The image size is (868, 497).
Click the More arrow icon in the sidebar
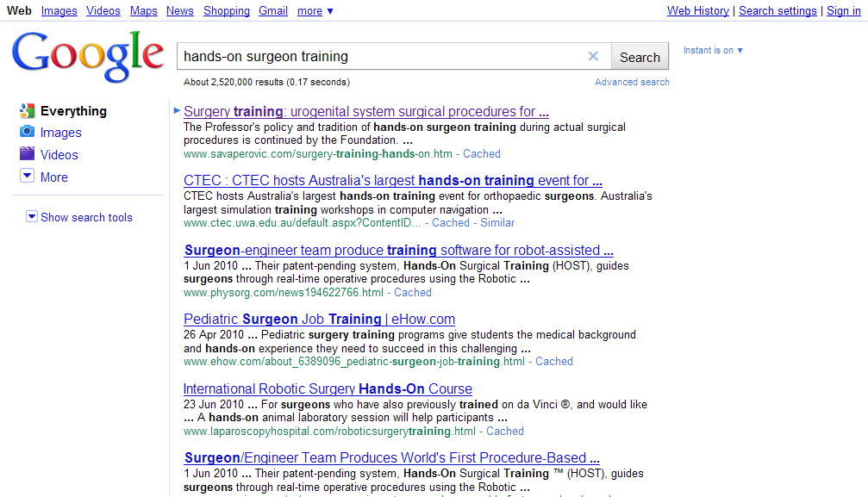[x=27, y=177]
